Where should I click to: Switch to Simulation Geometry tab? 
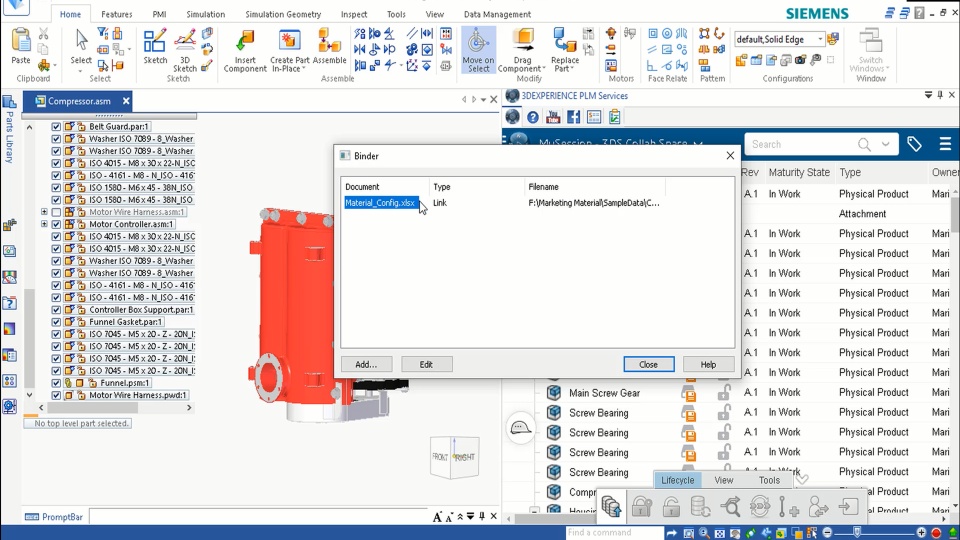[283, 14]
